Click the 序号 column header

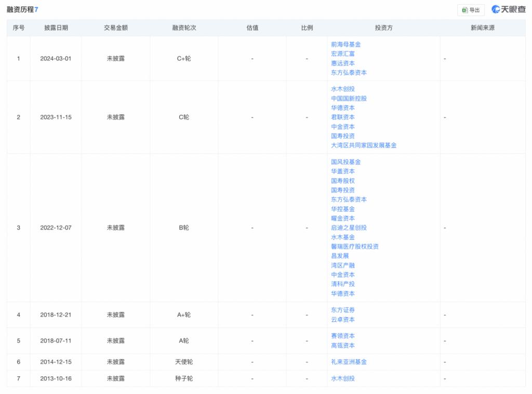(18, 28)
